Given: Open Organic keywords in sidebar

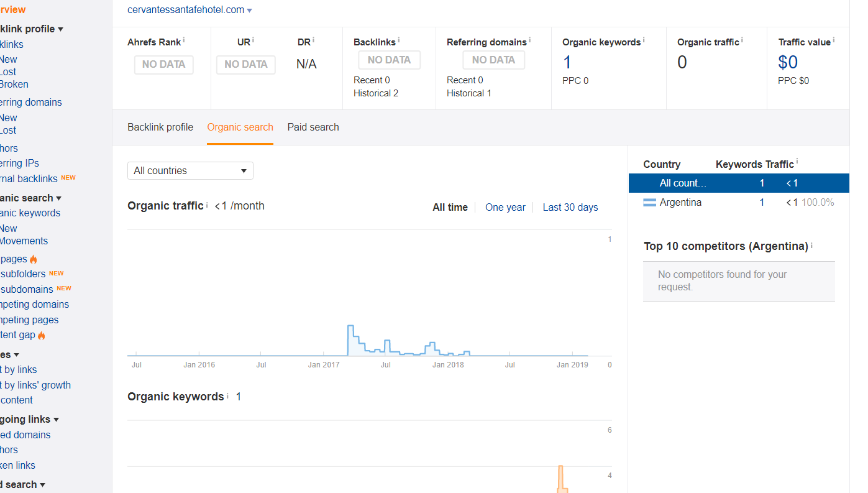Looking at the screenshot, I should (x=30, y=213).
